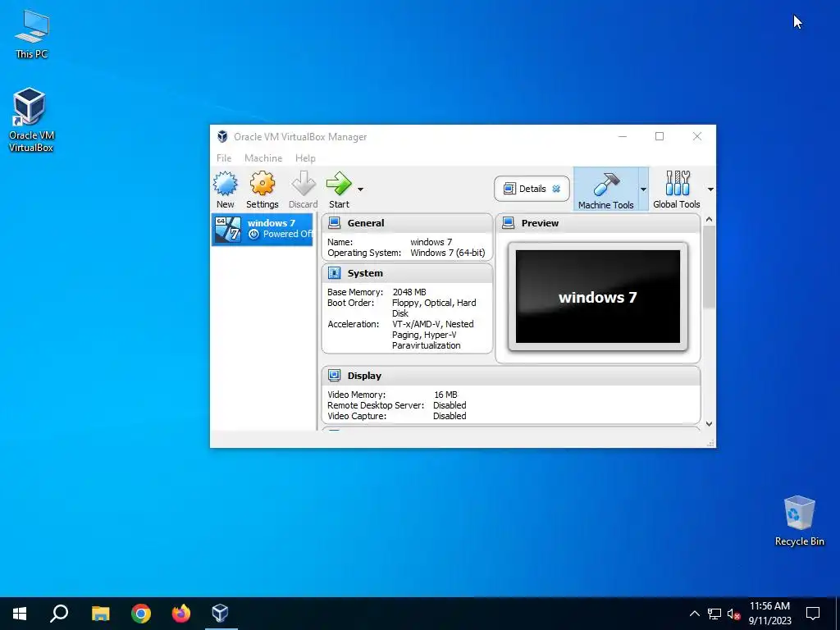Click the muted volume icon in system tray

click(x=734, y=614)
